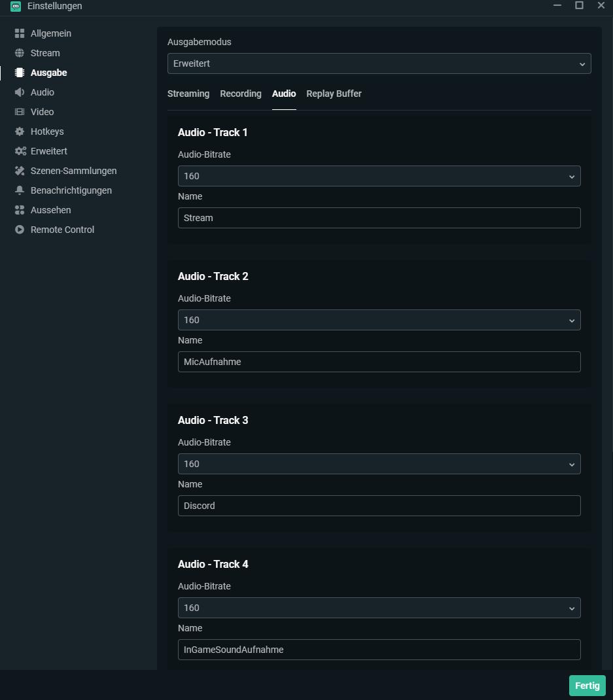
Task: Open Track 4 Audio-Bitrate dropdown
Action: (x=379, y=608)
